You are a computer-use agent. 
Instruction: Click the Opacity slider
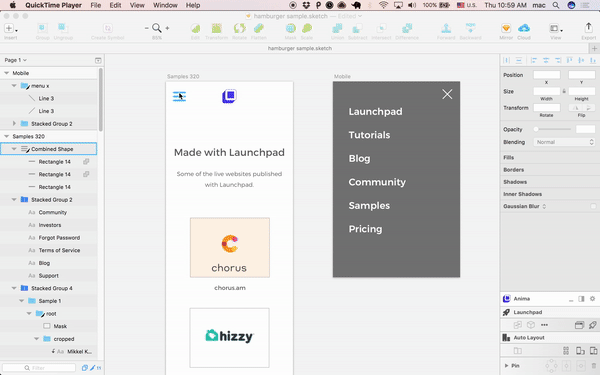pos(553,129)
